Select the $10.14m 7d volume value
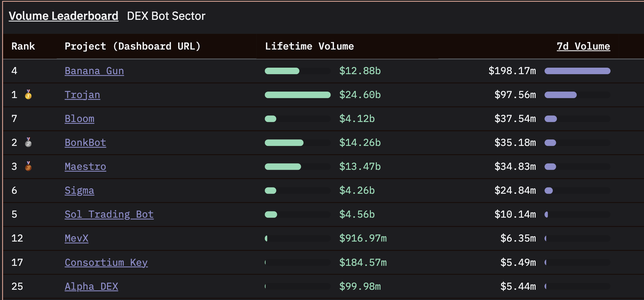This screenshot has height=300, width=644. [x=515, y=214]
